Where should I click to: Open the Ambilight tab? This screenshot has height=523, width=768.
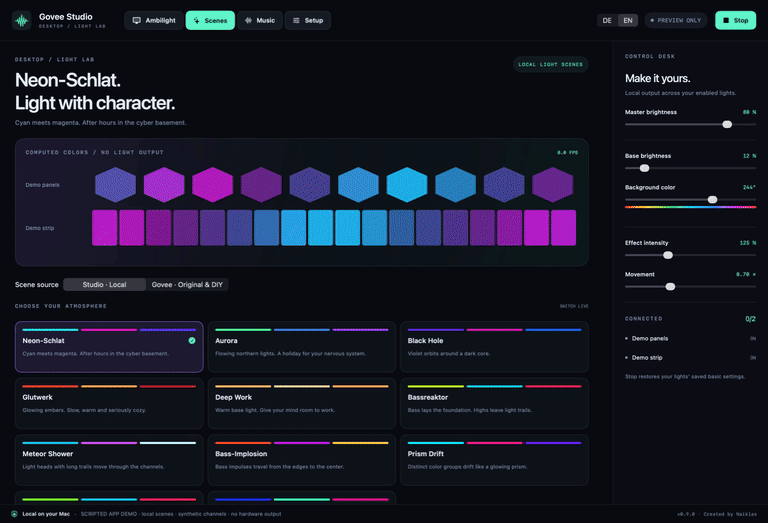(x=154, y=21)
